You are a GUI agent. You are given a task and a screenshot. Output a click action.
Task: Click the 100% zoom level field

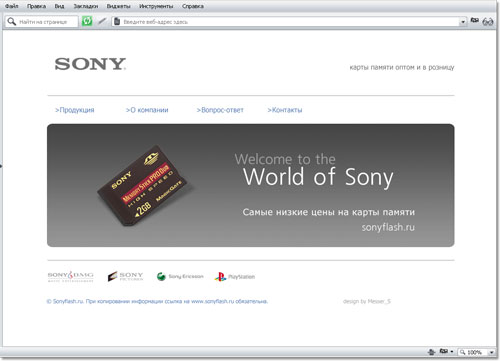[x=473, y=352]
